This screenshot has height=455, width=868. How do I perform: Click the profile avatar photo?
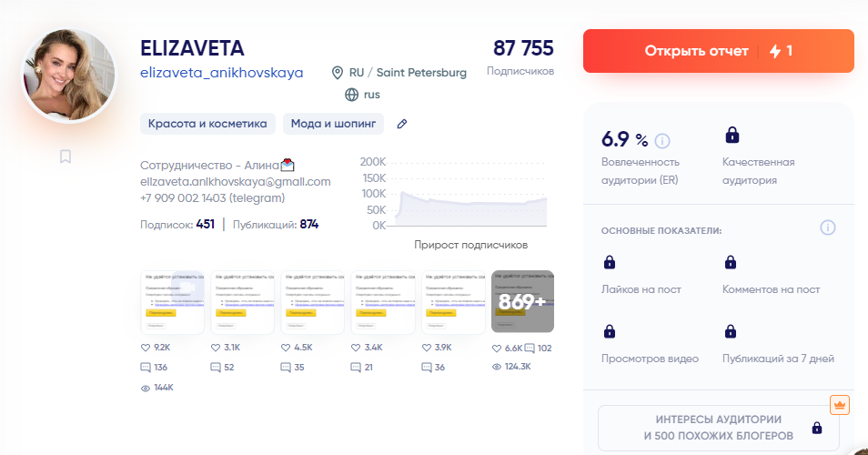69,75
